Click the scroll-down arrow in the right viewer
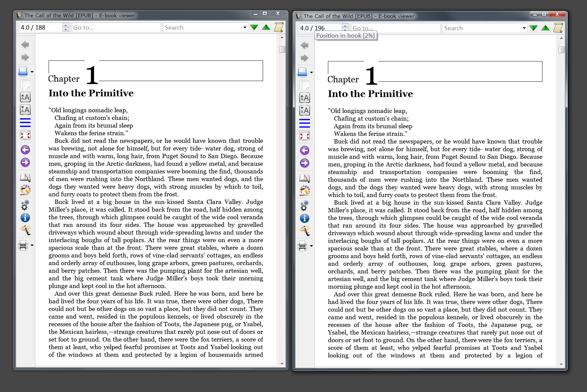 (561, 364)
